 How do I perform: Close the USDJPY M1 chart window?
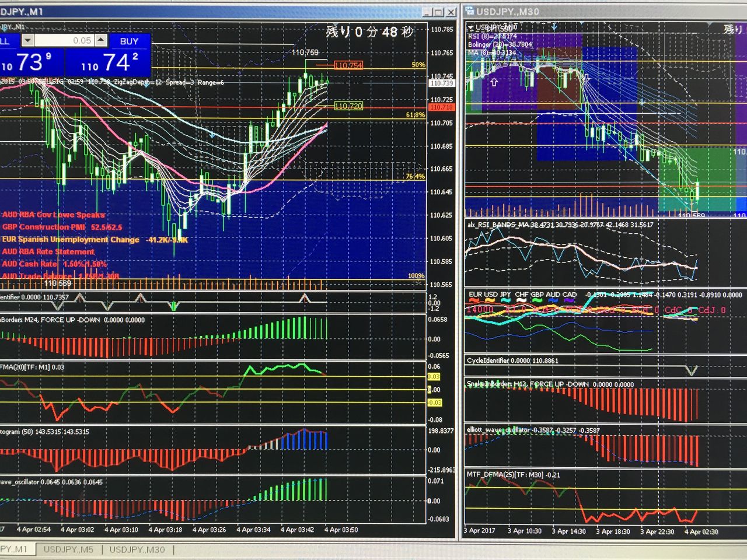tap(452, 12)
